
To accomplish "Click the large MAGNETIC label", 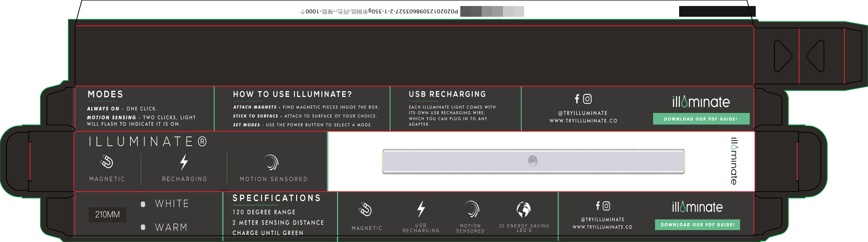I will [107, 179].
